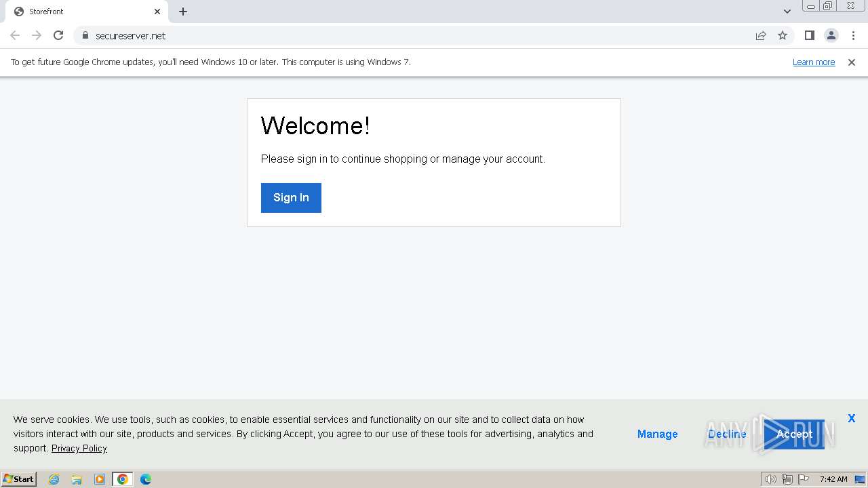Click the blue Sign In button
Viewport: 868px width, 488px height.
pyautogui.click(x=291, y=198)
